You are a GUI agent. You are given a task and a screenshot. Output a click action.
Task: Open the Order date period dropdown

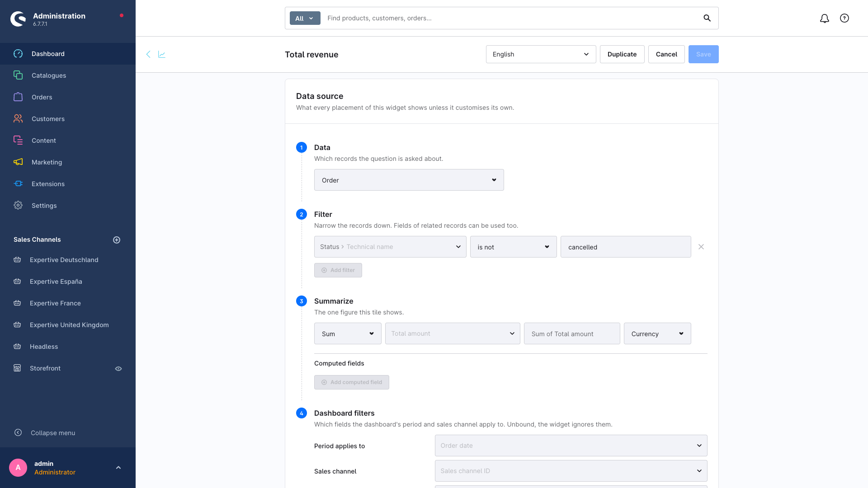(x=571, y=446)
